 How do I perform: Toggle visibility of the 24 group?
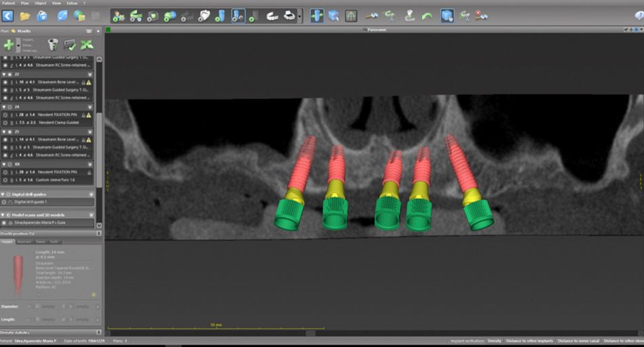tap(10, 107)
